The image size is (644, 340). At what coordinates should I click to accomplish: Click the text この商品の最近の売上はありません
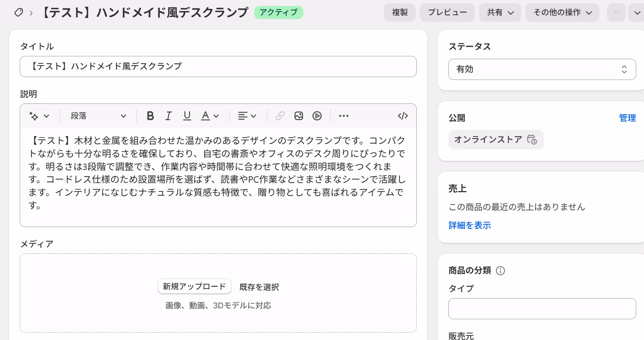click(x=517, y=207)
